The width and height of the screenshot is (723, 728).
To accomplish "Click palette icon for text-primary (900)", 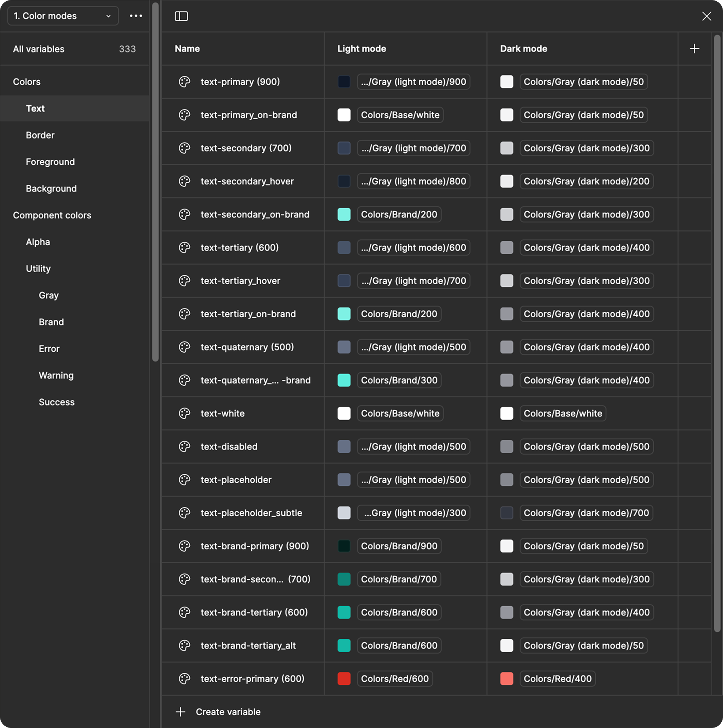I will pyautogui.click(x=185, y=82).
